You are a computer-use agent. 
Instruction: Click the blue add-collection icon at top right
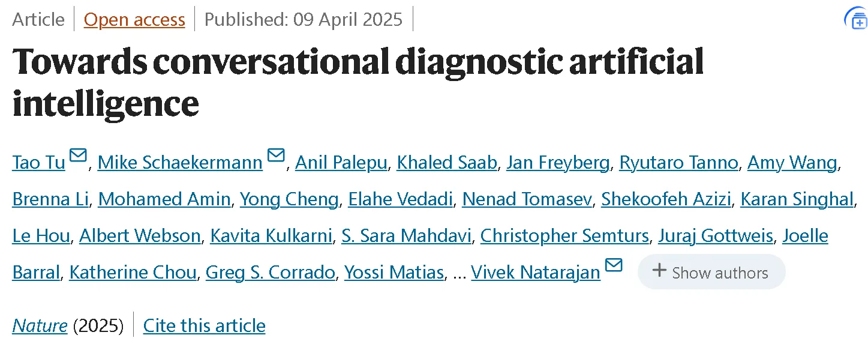tap(855, 19)
